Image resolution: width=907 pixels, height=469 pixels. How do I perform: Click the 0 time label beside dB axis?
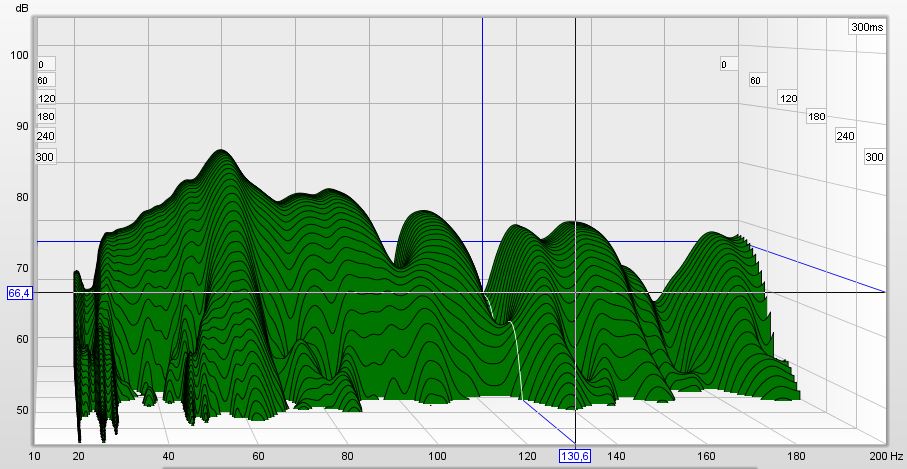(46, 64)
